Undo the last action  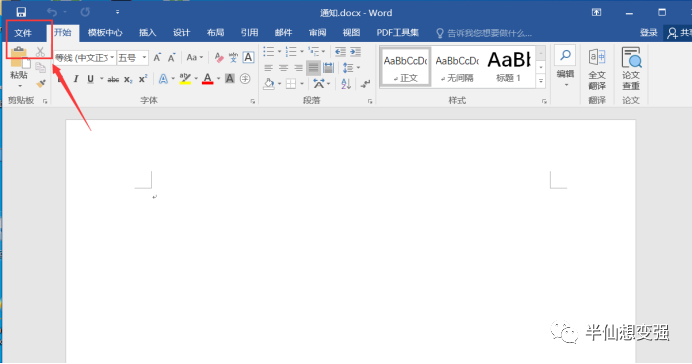pos(52,12)
